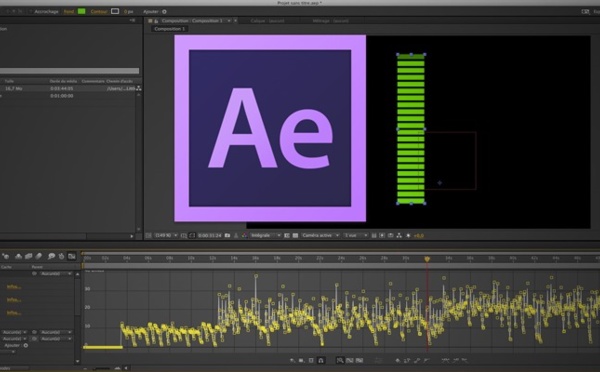
Task: Toggle the graph editor snap magnet icon
Action: coord(321,360)
